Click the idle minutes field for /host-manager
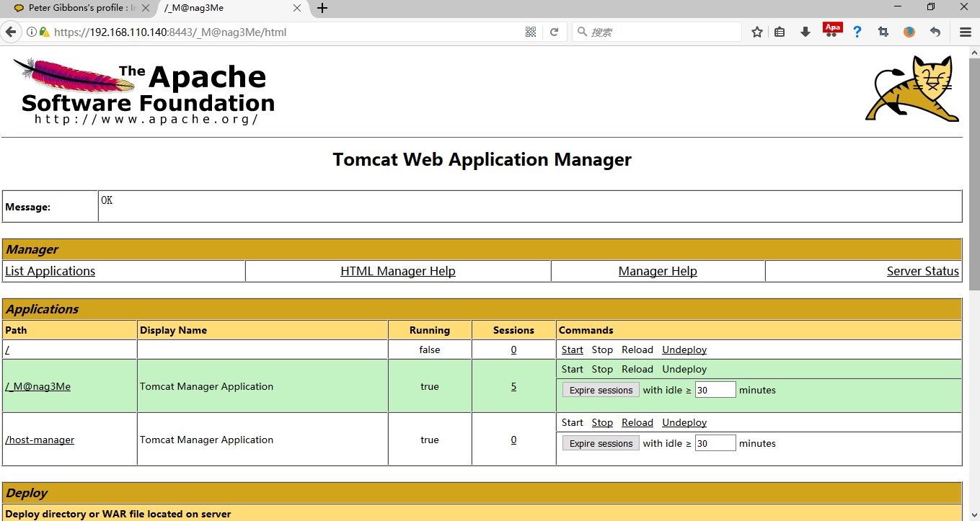 715,443
